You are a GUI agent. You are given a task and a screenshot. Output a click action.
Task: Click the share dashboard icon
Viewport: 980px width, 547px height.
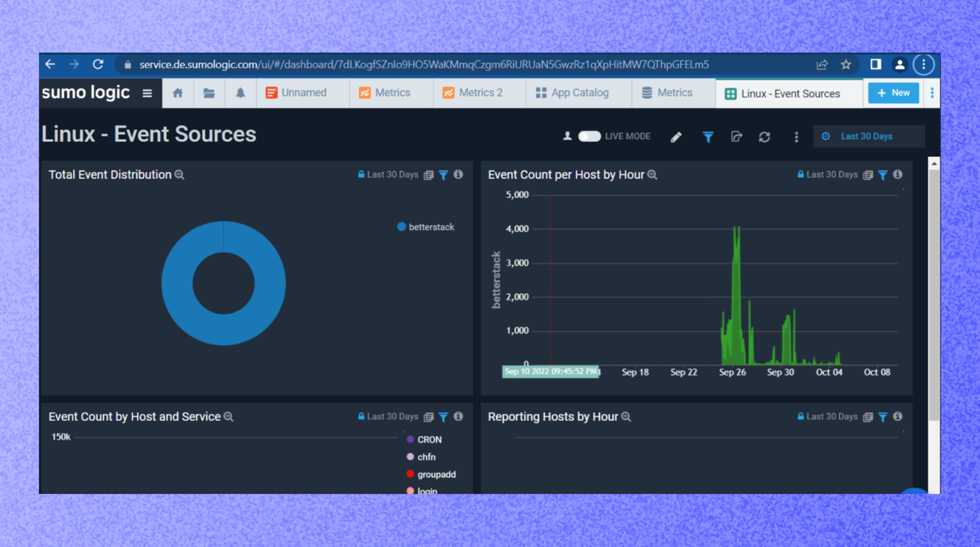tap(736, 137)
